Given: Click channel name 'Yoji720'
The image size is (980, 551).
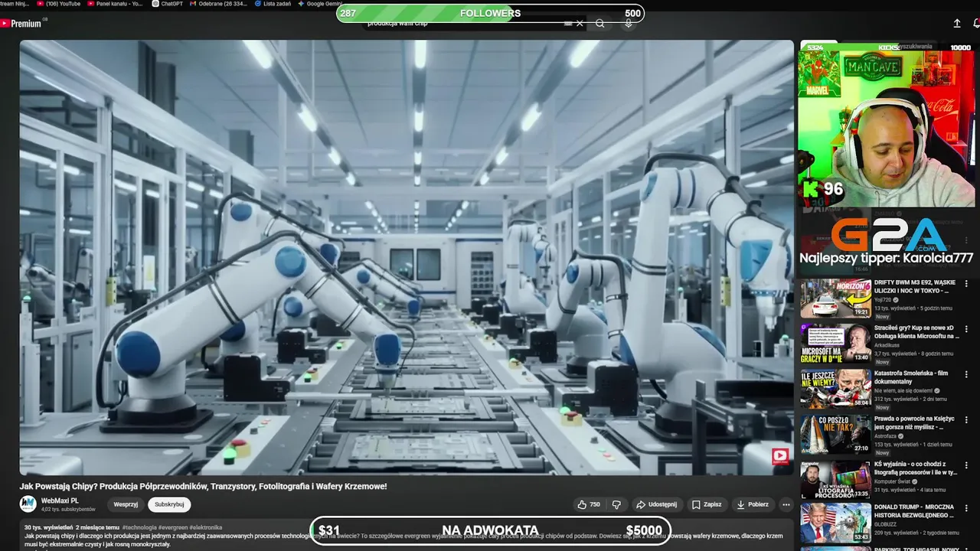Looking at the screenshot, I should pyautogui.click(x=883, y=300).
